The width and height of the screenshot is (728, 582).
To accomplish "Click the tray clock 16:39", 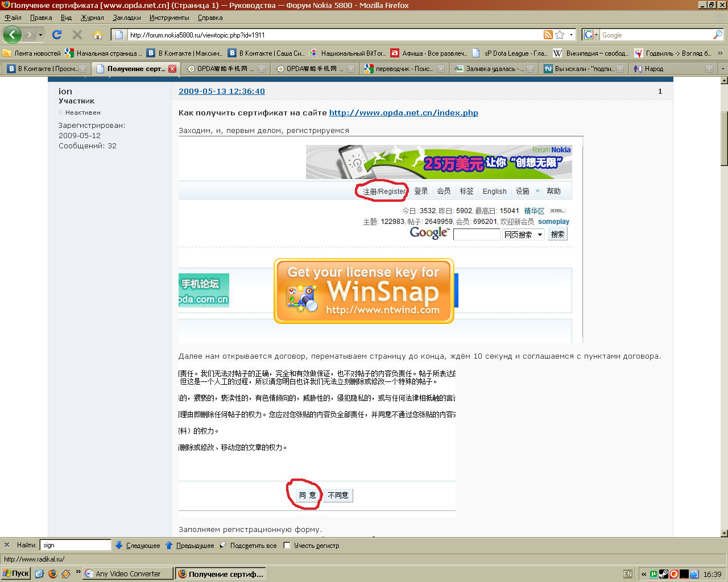I will [x=712, y=574].
